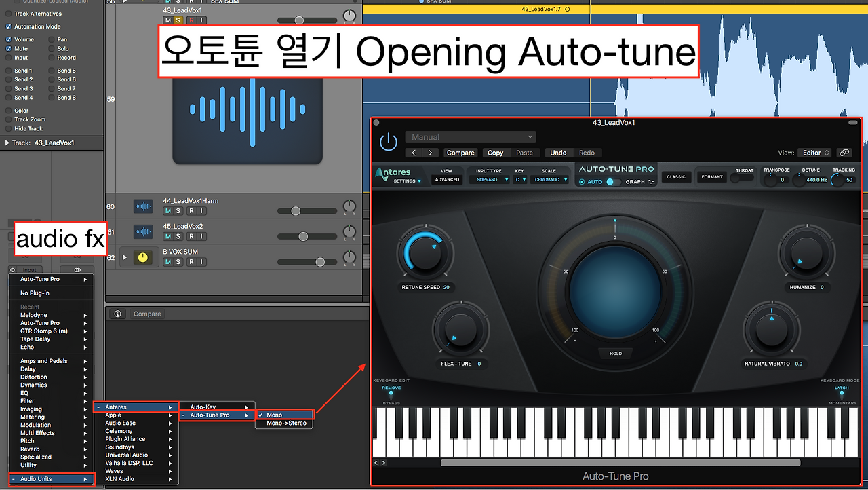Click the 45_LeadVox2 waveform track icon
Image resolution: width=868 pixels, height=490 pixels.
click(x=143, y=231)
